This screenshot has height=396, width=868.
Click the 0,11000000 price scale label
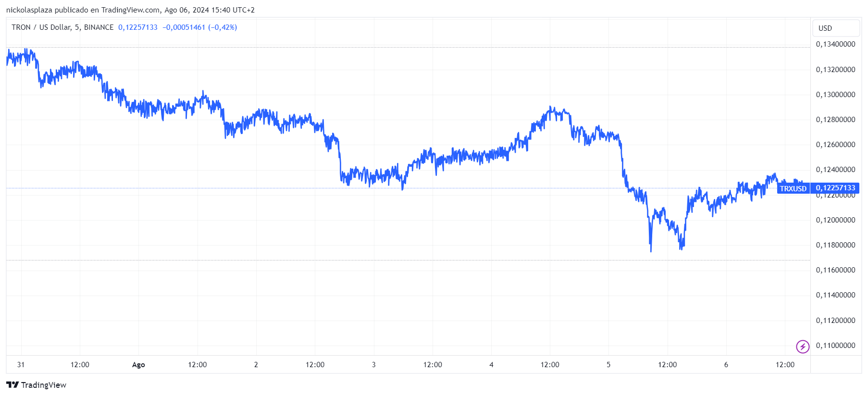(x=836, y=346)
